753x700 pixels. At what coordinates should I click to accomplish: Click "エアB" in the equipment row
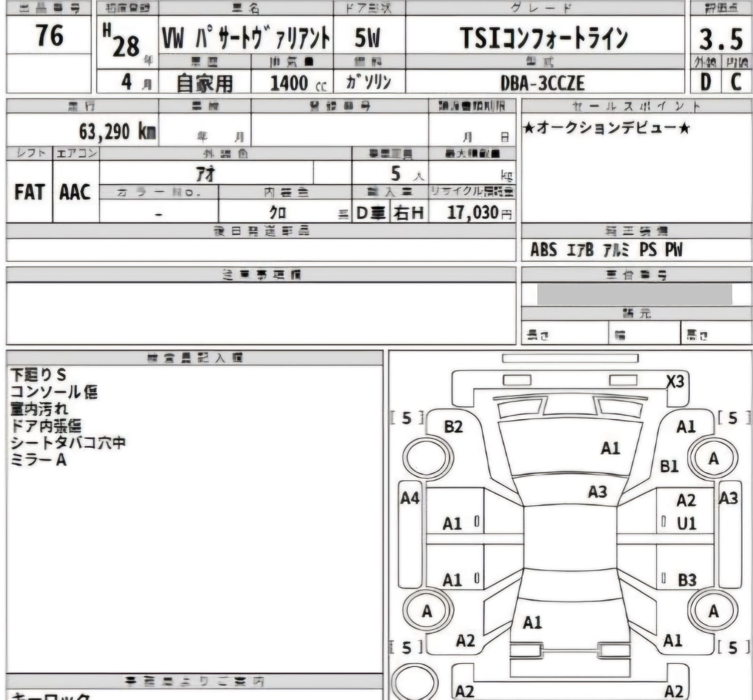tap(580, 249)
